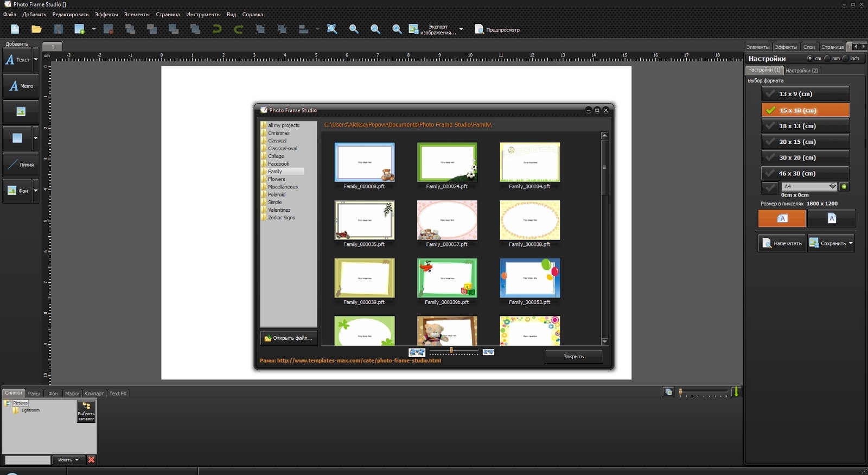Select the 18 x 13 (cm) format
This screenshot has height=475, width=868.
point(806,126)
